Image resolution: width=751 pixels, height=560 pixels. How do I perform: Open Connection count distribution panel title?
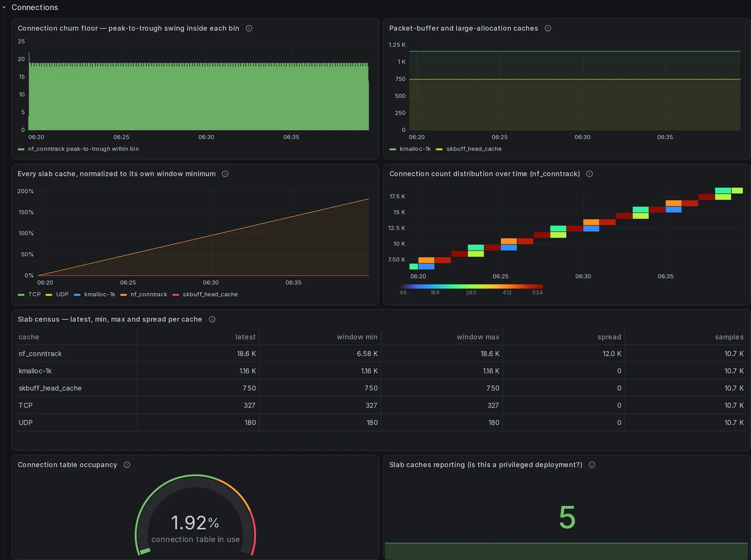485,174
